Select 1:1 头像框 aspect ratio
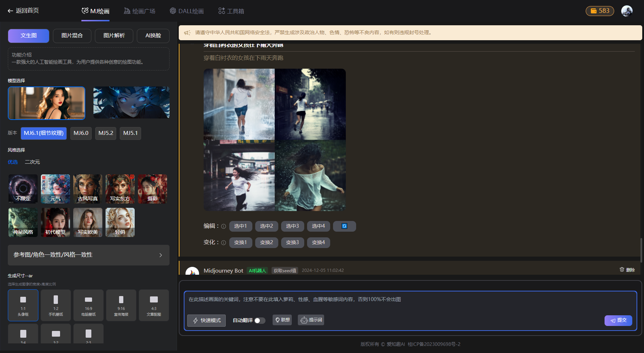The width and height of the screenshot is (644, 353). (x=23, y=305)
